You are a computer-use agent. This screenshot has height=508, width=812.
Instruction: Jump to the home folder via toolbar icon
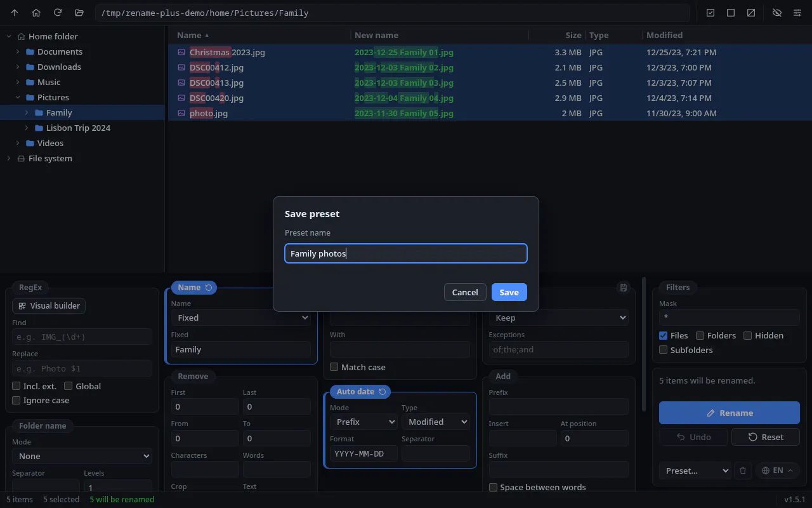click(36, 13)
